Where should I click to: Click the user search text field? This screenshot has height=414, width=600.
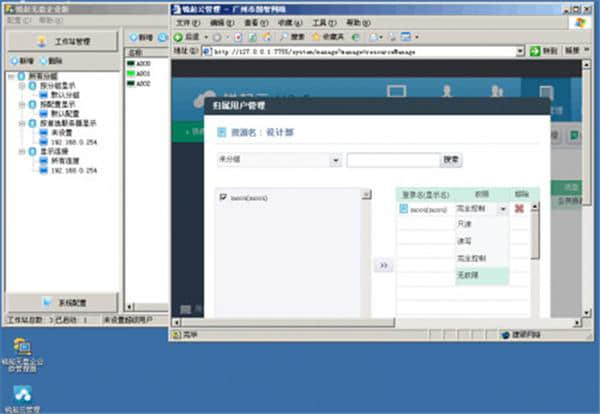[394, 160]
